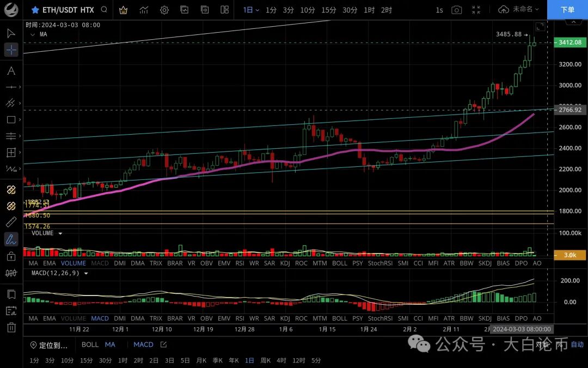
Task: Open the grid measurement box tool
Action: [11, 152]
